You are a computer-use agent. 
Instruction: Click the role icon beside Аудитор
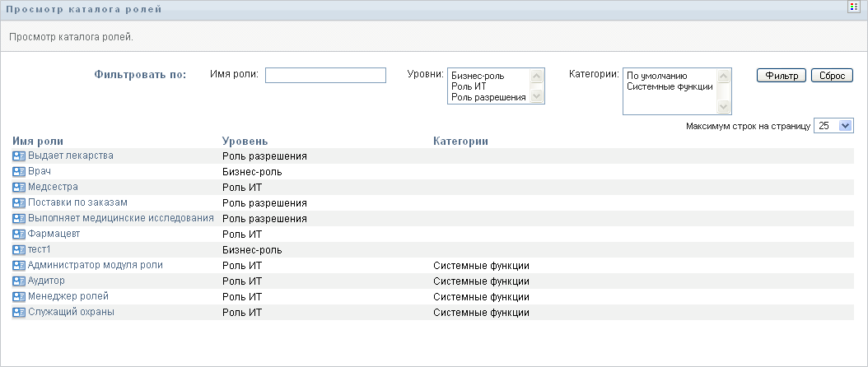coord(19,281)
